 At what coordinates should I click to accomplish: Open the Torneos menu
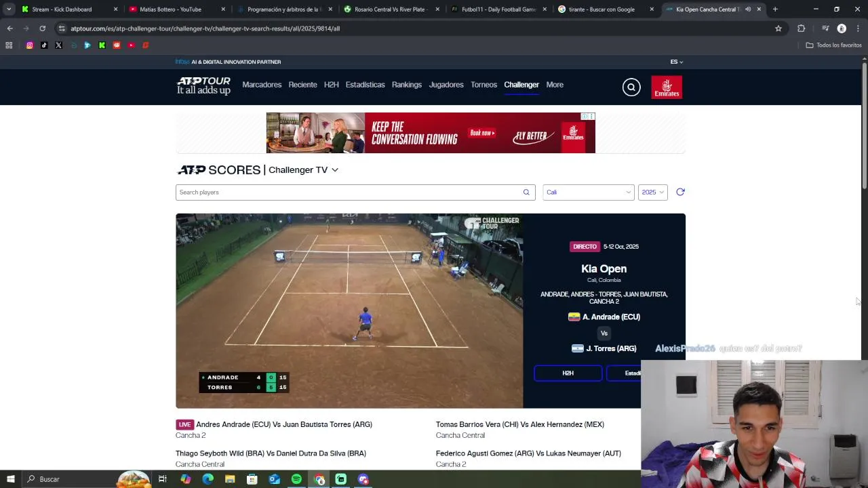tap(484, 85)
